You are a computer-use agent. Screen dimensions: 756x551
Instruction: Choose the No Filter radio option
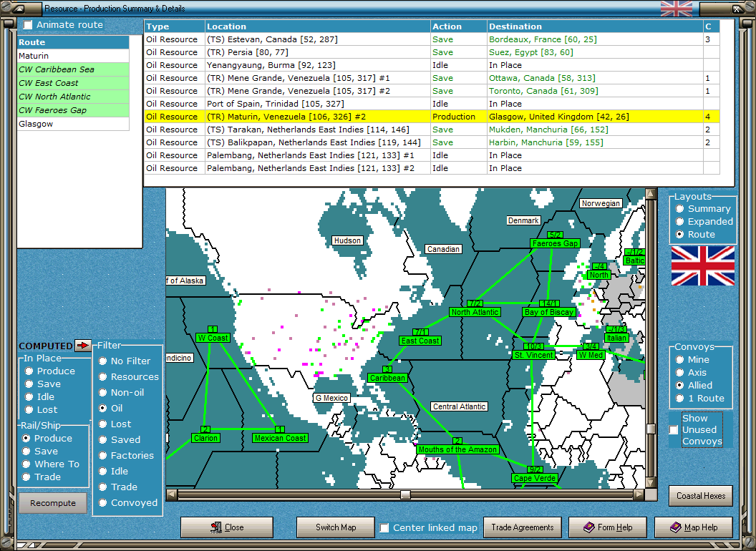click(103, 361)
